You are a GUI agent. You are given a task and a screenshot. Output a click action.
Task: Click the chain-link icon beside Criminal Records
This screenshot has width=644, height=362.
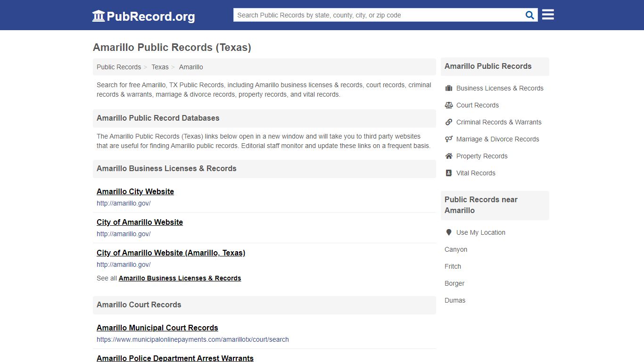(x=449, y=122)
